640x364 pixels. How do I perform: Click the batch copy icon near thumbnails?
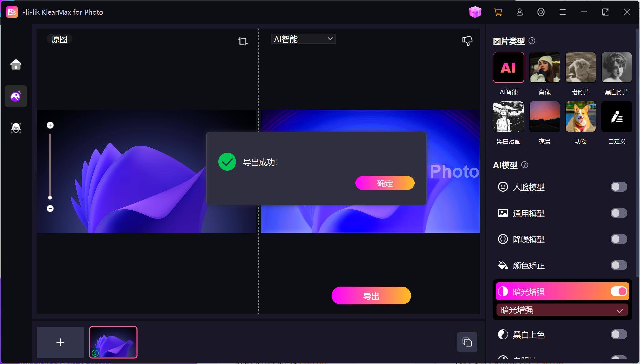coord(467,342)
